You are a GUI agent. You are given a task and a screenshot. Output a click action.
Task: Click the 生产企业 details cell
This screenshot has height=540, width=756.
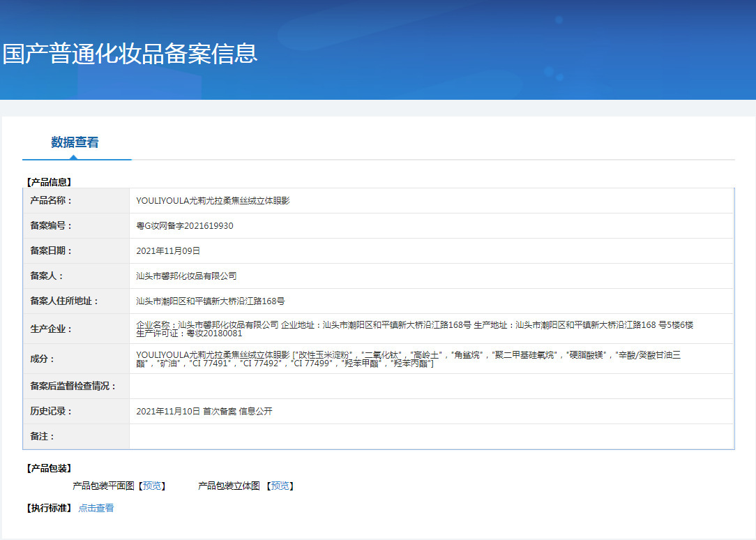[431, 329]
